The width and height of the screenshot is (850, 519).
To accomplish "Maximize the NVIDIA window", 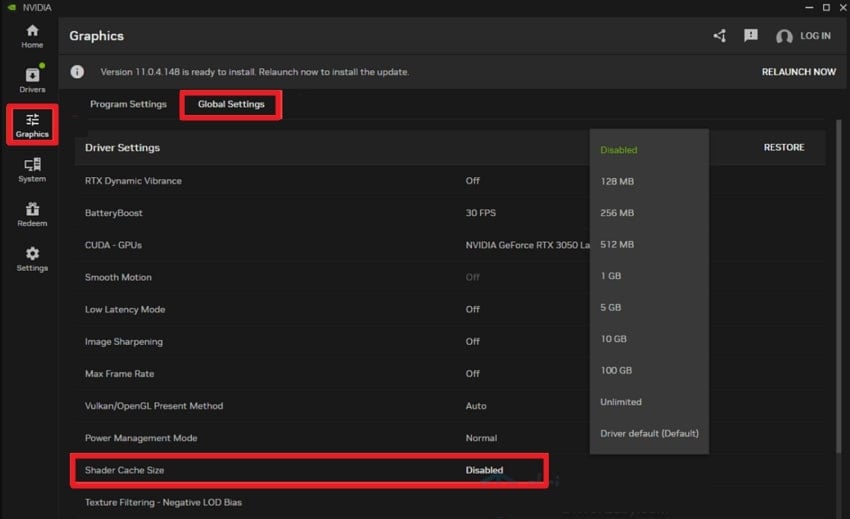I will [826, 7].
